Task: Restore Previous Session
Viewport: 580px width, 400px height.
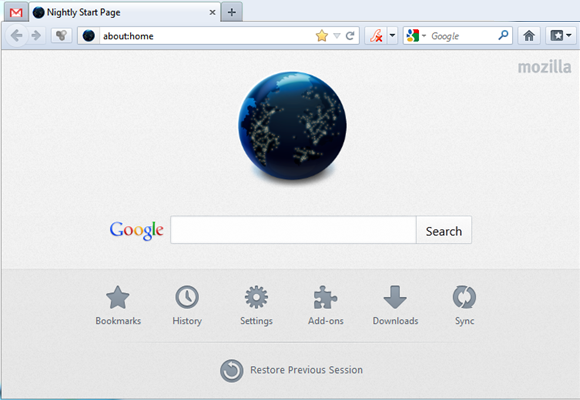Action: (x=291, y=370)
